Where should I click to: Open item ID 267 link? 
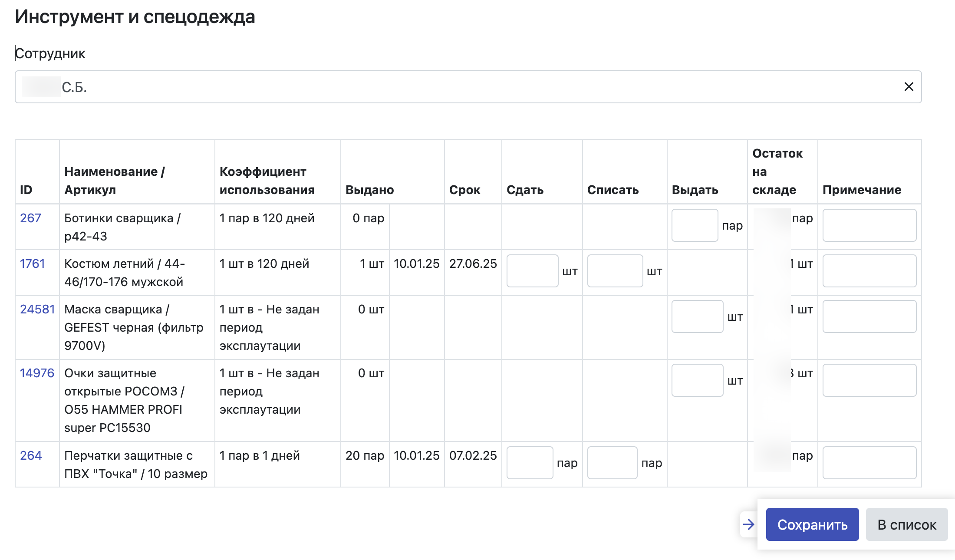[x=30, y=218]
